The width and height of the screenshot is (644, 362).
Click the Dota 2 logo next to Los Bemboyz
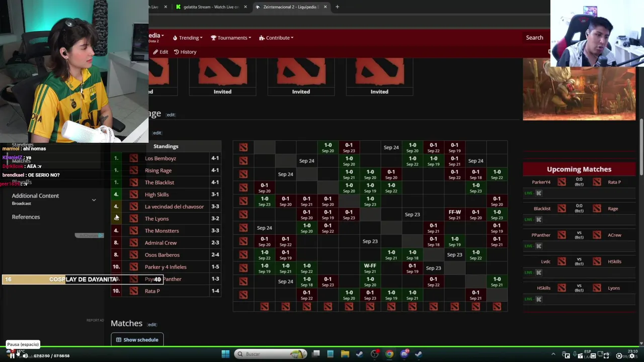pyautogui.click(x=133, y=158)
